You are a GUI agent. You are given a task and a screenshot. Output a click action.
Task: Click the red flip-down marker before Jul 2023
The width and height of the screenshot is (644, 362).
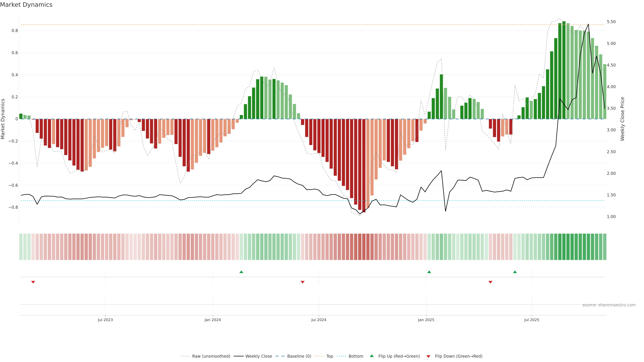point(33,282)
